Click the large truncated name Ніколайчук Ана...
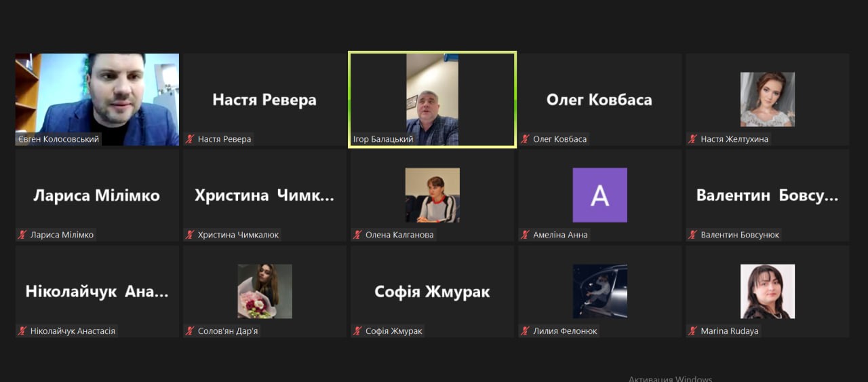Screen dimensions: 868x382 pos(97,292)
